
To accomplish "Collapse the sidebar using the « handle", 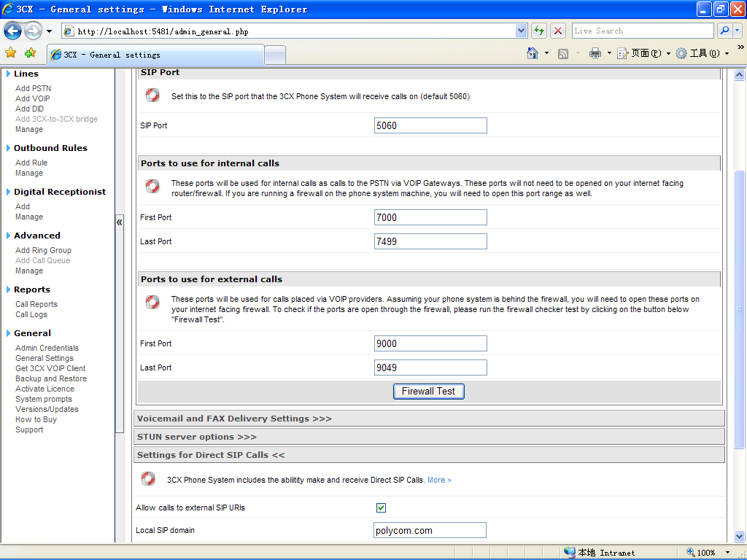I will [120, 222].
